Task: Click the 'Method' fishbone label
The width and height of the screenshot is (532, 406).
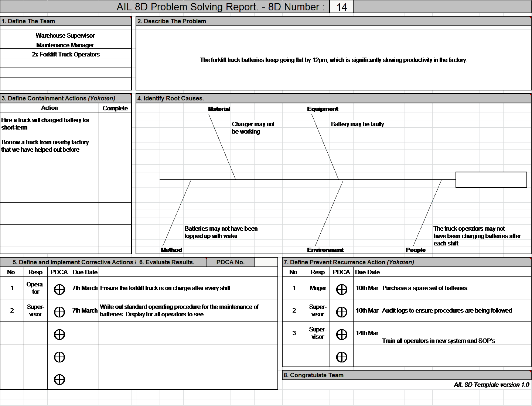Action: coord(171,250)
